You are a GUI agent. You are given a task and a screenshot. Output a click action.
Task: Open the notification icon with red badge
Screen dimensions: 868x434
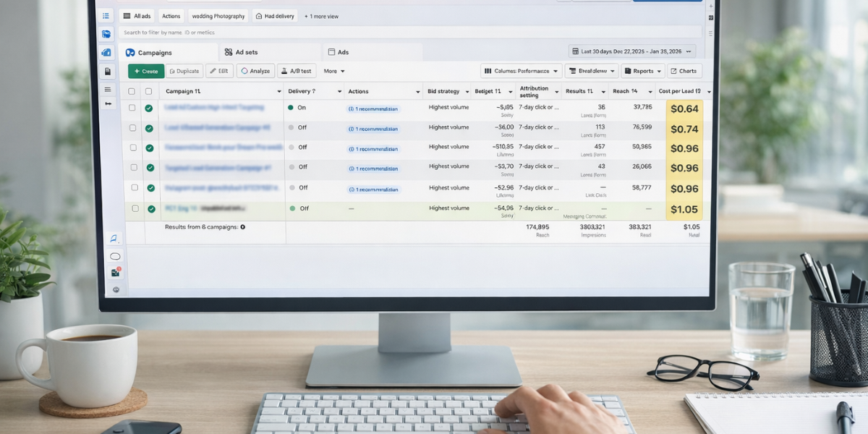pos(116,272)
